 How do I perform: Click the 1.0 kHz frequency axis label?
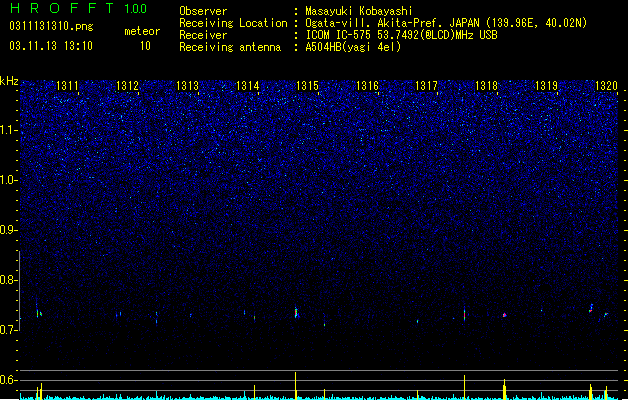tap(9, 180)
